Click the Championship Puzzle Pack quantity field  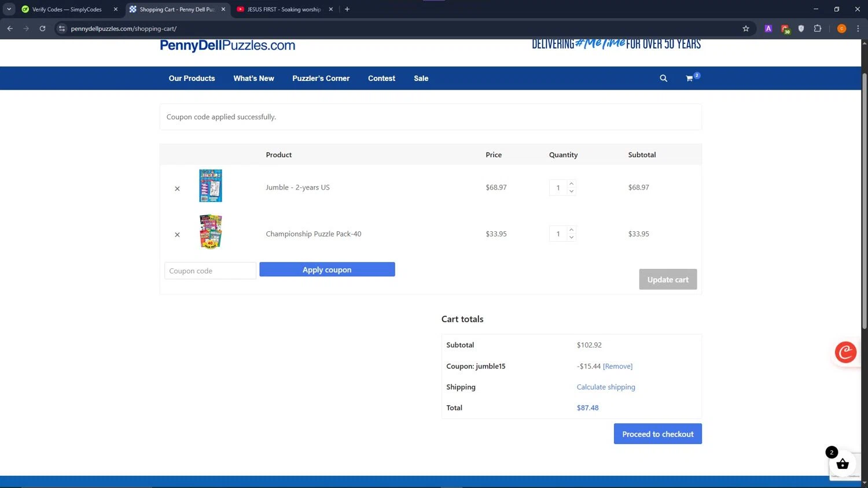pos(558,234)
